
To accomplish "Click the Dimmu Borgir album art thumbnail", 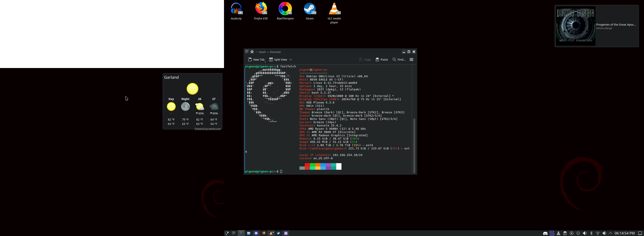I will coord(576,26).
